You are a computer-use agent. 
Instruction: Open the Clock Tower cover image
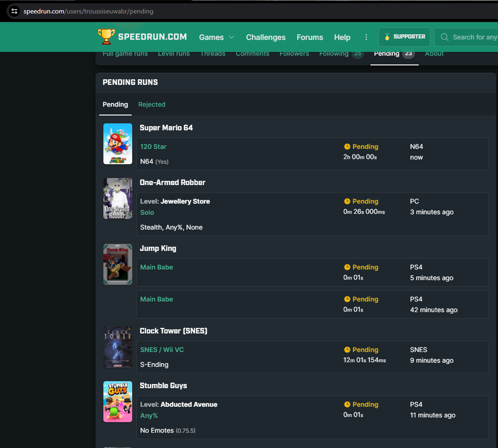[x=118, y=347]
